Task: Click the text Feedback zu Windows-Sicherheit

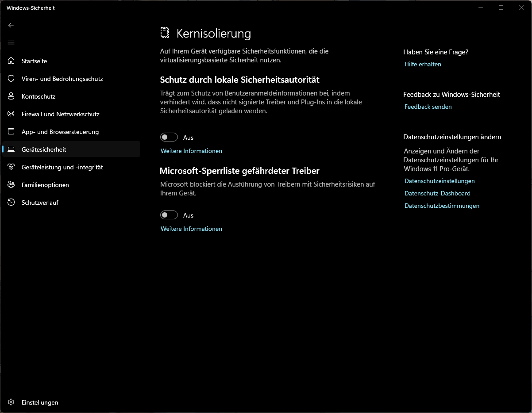Action: pos(452,94)
